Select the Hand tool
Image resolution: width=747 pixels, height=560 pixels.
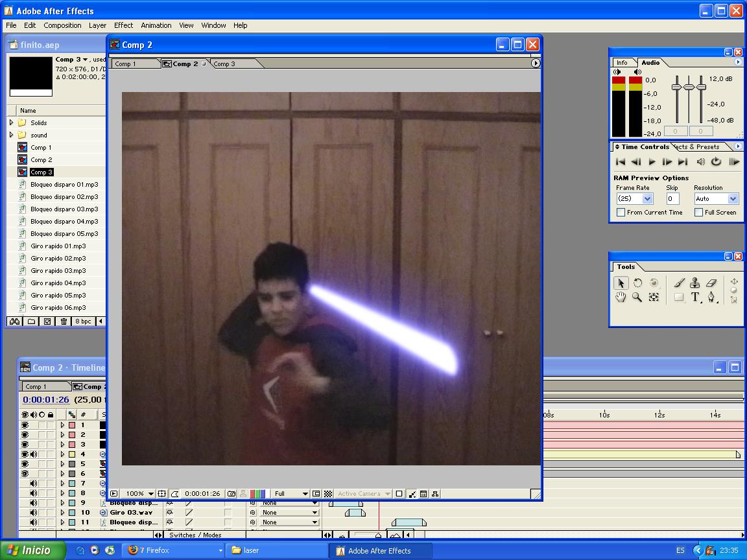[x=621, y=297]
